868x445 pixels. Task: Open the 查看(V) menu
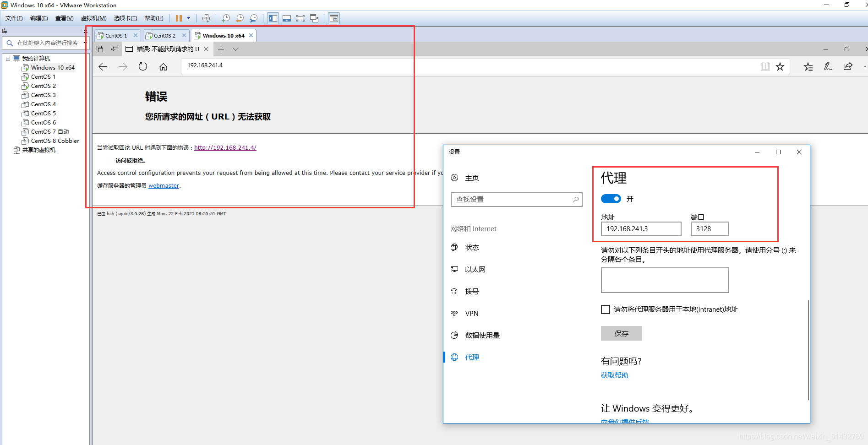[x=64, y=18]
